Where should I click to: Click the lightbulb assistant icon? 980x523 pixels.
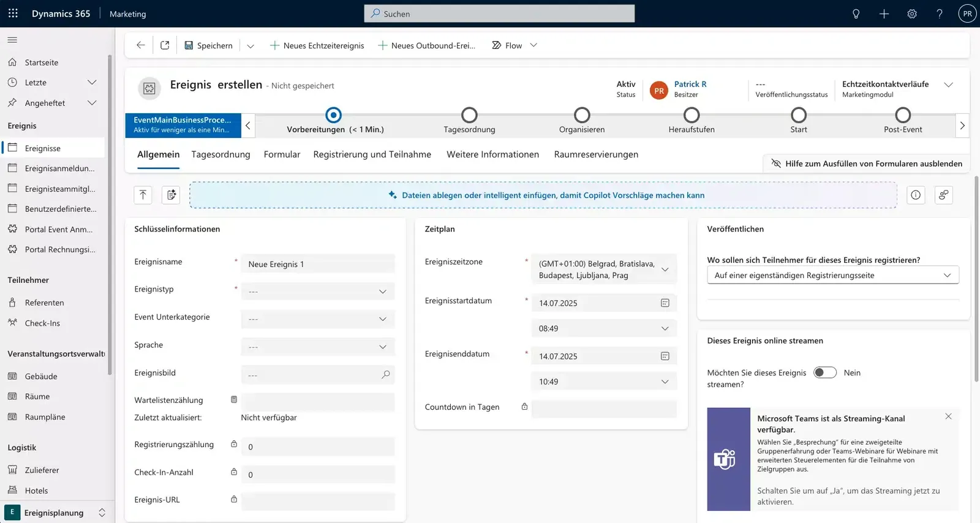[856, 13]
